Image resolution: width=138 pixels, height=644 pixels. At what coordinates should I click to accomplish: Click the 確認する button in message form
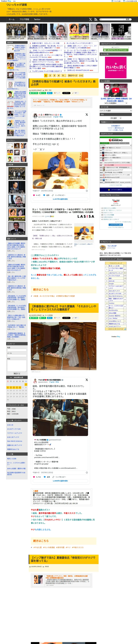click(17, 374)
